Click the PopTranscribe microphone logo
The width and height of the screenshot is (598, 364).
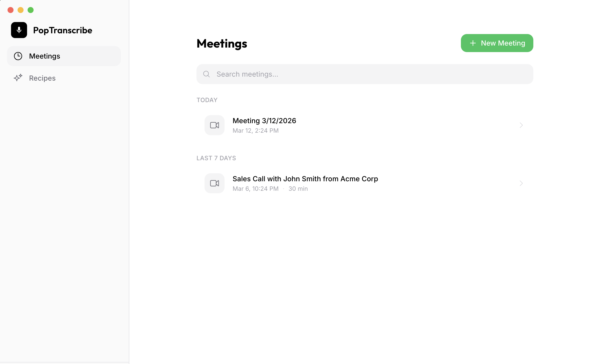19,30
